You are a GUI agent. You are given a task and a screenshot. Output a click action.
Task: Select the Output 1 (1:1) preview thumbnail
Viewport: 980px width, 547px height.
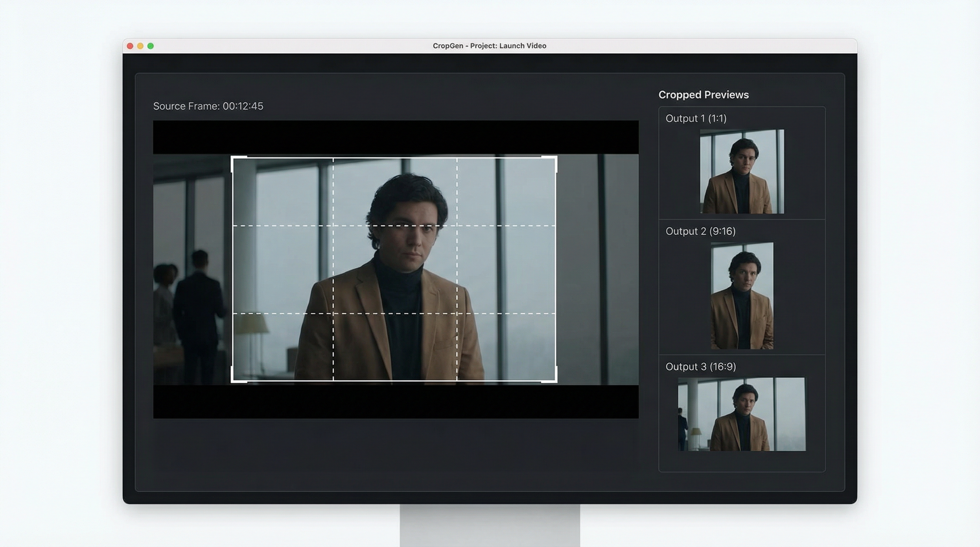click(x=742, y=171)
